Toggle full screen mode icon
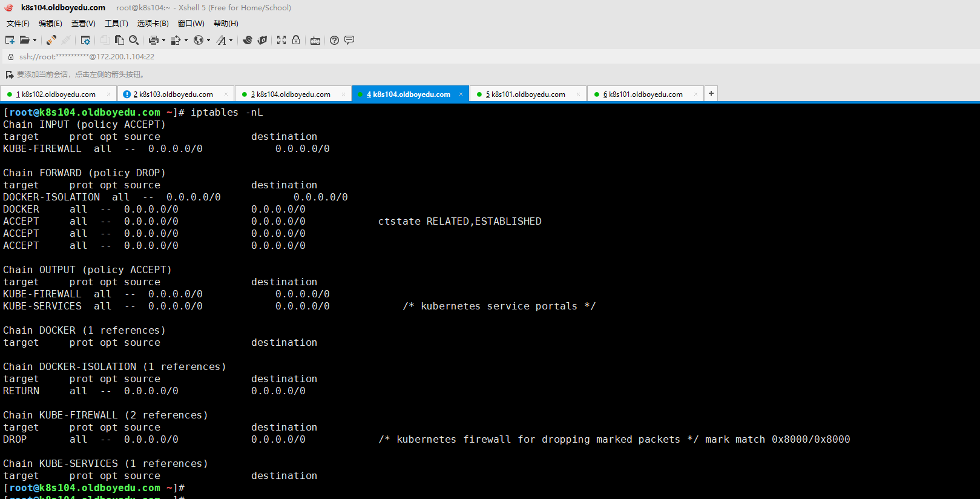The image size is (980, 499). (281, 40)
